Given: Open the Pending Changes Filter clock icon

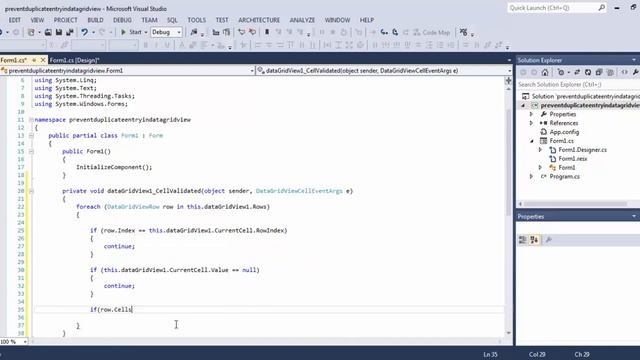Looking at the screenshot, I should pos(561,72).
